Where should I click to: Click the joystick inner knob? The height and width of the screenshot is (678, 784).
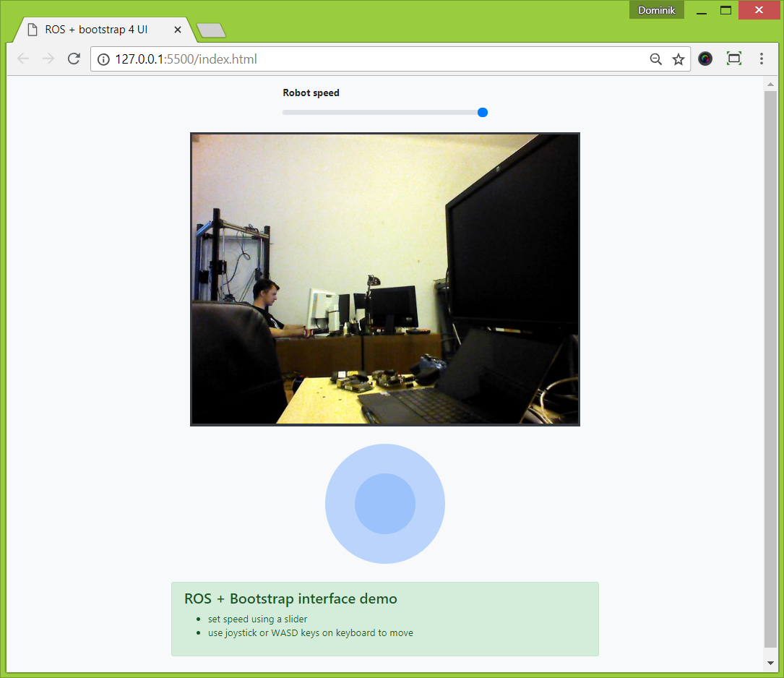click(x=385, y=504)
